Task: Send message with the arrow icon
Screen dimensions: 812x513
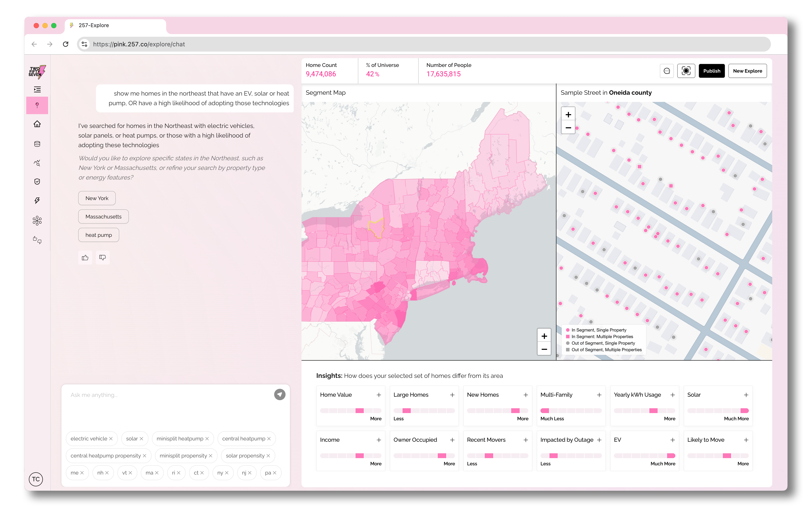Action: coord(280,395)
